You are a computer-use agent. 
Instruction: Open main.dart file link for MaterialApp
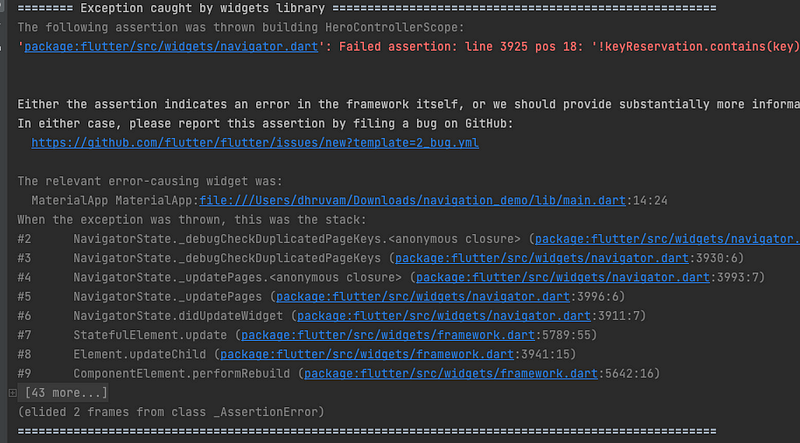tap(412, 200)
